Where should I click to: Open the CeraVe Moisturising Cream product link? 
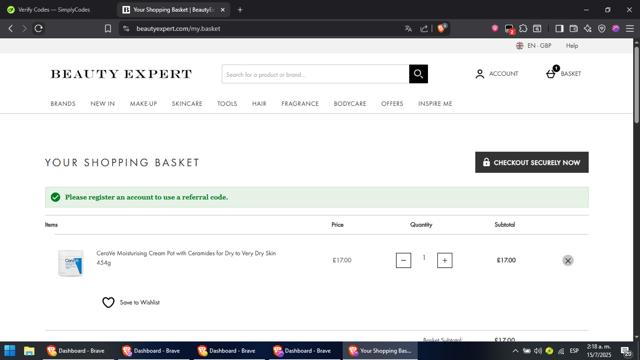(186, 258)
